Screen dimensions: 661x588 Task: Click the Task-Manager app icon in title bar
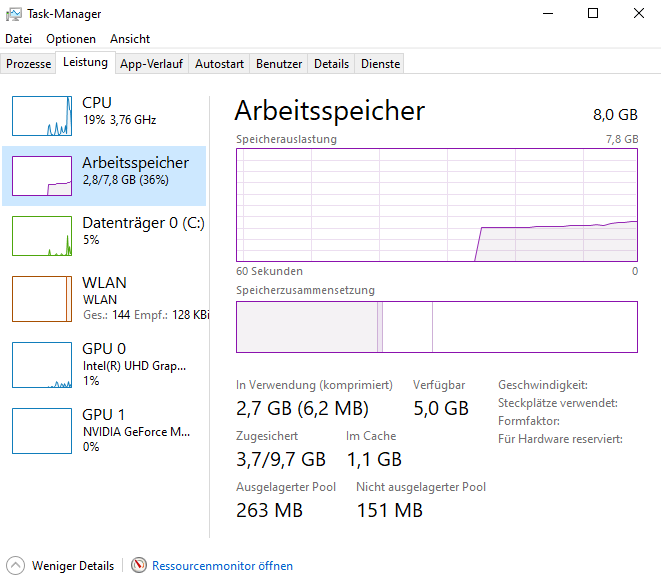coord(14,13)
